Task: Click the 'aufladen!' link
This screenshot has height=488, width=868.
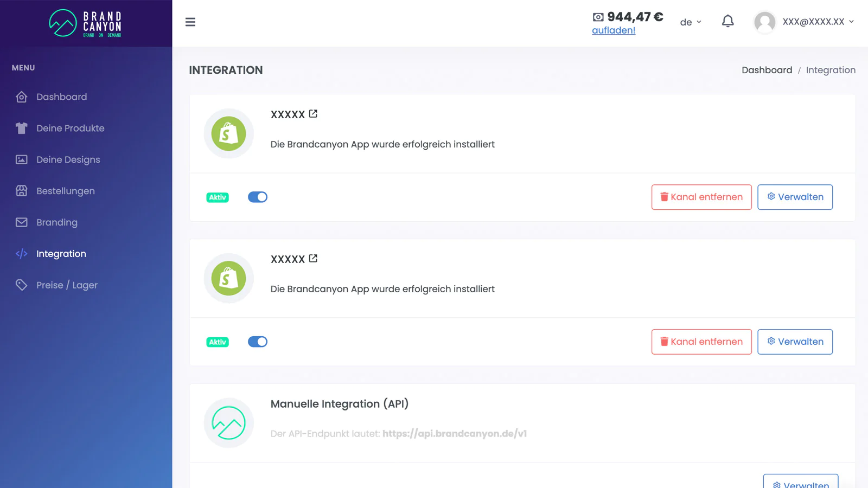Action: click(x=614, y=30)
